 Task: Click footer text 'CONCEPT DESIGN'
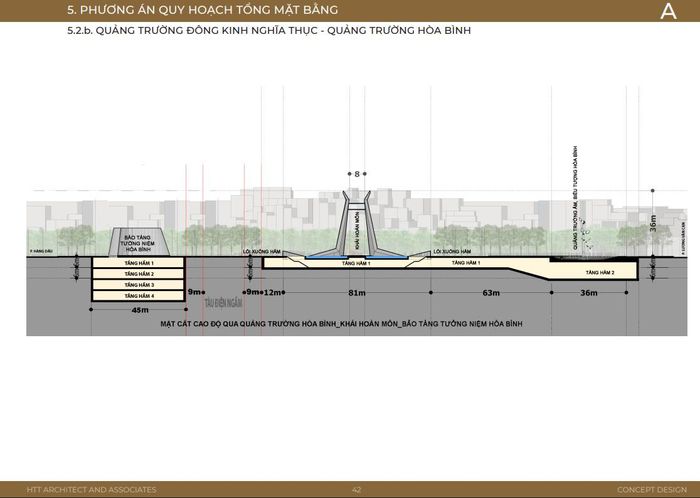(652, 490)
